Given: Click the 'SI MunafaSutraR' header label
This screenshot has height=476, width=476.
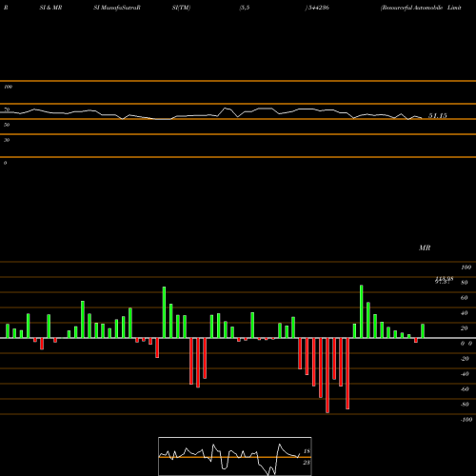Looking at the screenshot, I should coord(117,8).
